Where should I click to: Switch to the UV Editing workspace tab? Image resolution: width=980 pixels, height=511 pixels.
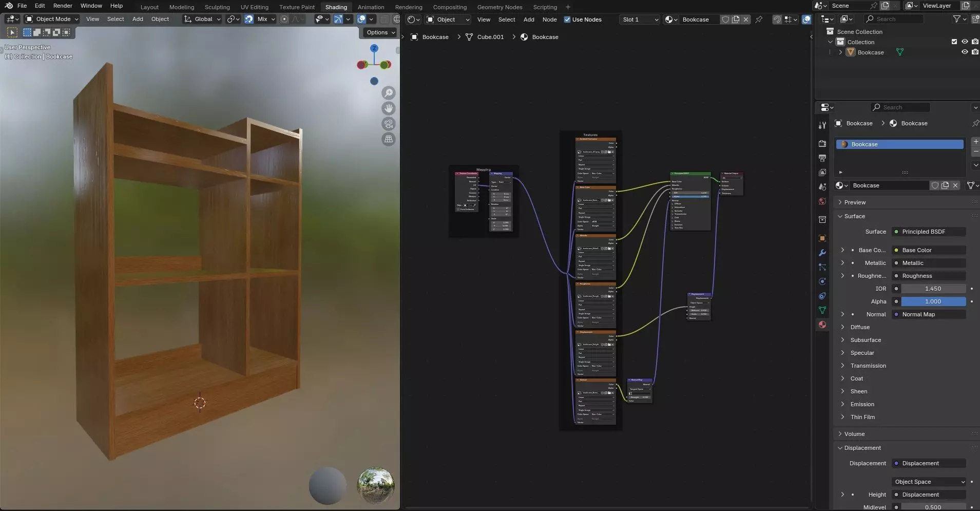coord(255,7)
